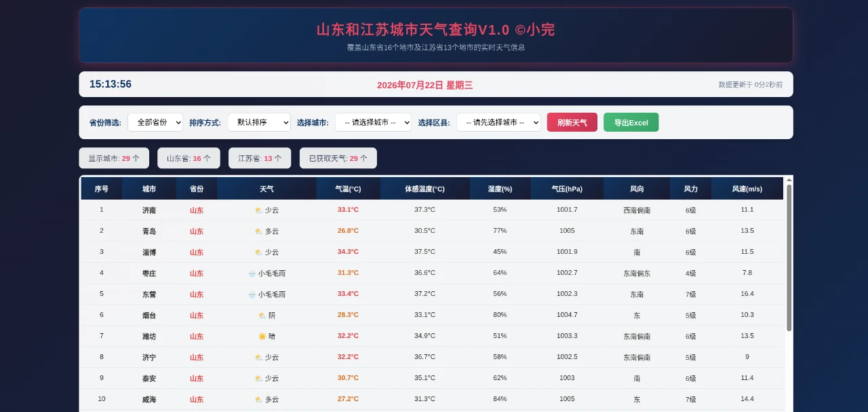Click the 气温(°C) column header
The height and width of the screenshot is (412, 868).
pos(348,189)
